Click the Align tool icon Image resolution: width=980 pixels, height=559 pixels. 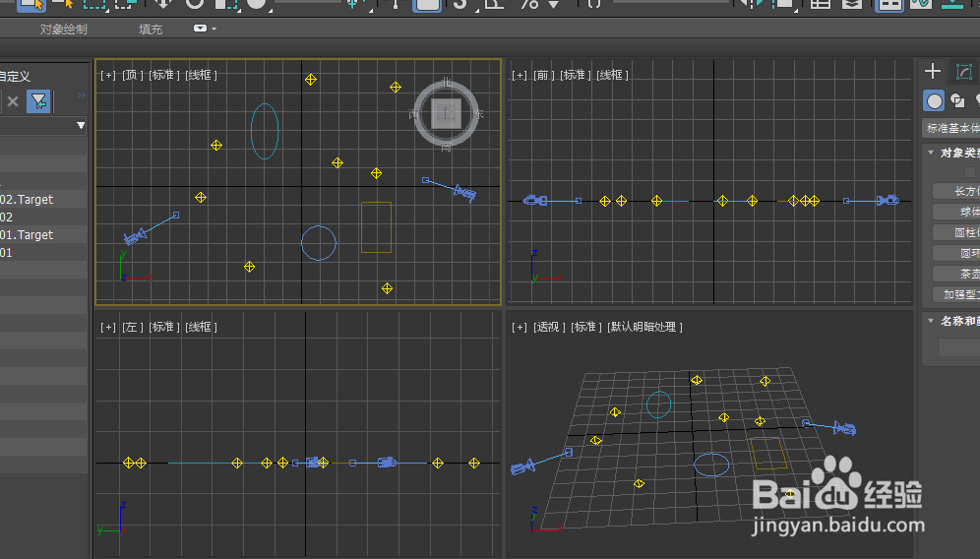(783, 4)
